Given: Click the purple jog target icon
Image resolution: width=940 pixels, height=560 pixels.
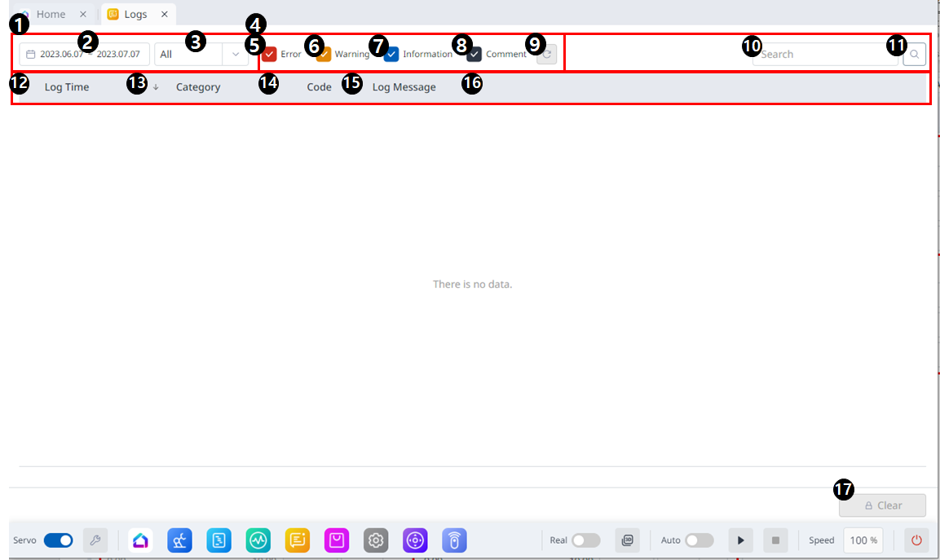Looking at the screenshot, I should [415, 540].
